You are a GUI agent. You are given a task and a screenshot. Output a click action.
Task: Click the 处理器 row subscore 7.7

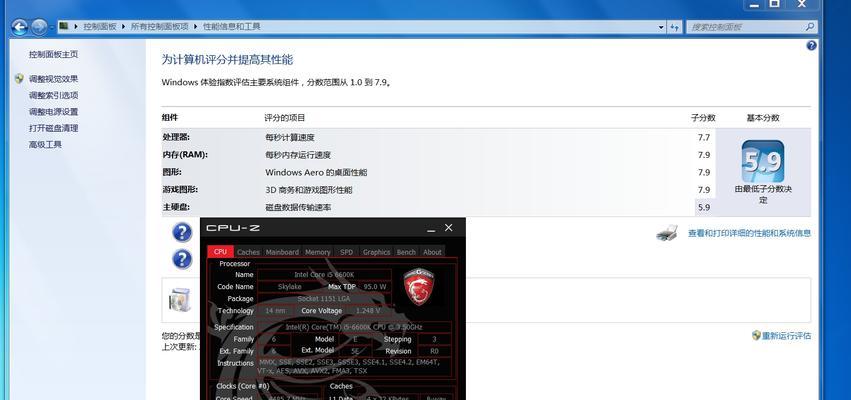click(704, 137)
